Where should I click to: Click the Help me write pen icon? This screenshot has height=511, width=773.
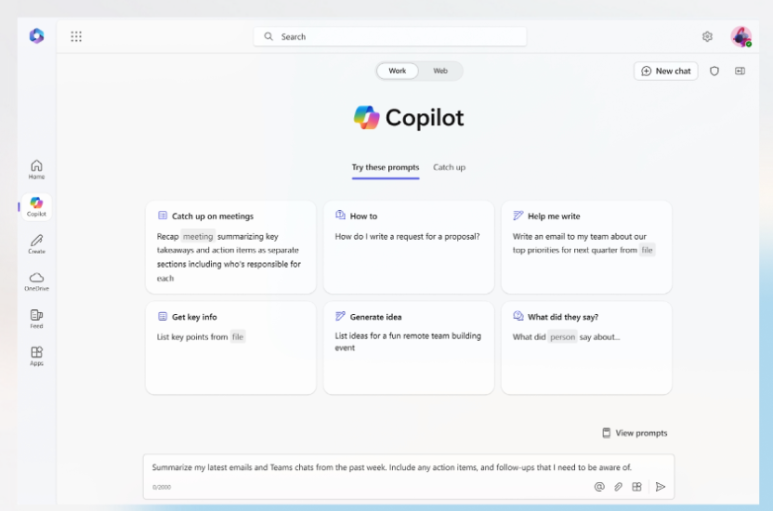[518, 215]
